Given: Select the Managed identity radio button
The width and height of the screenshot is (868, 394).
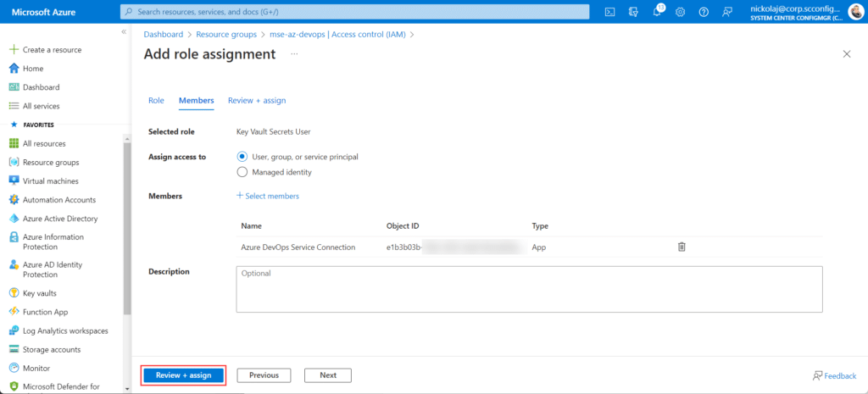Looking at the screenshot, I should pos(242,172).
